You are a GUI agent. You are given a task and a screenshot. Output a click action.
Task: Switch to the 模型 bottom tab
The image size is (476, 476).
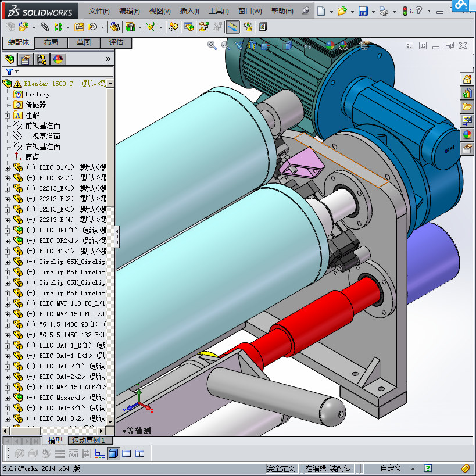pyautogui.click(x=55, y=441)
